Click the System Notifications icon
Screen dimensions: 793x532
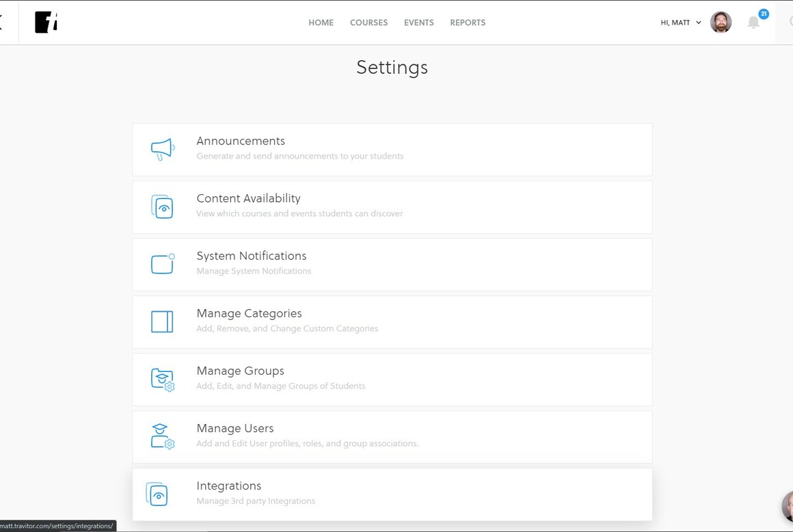click(163, 263)
